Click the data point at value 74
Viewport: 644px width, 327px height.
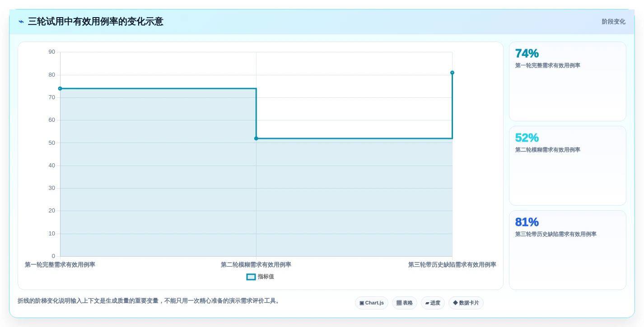[60, 88]
